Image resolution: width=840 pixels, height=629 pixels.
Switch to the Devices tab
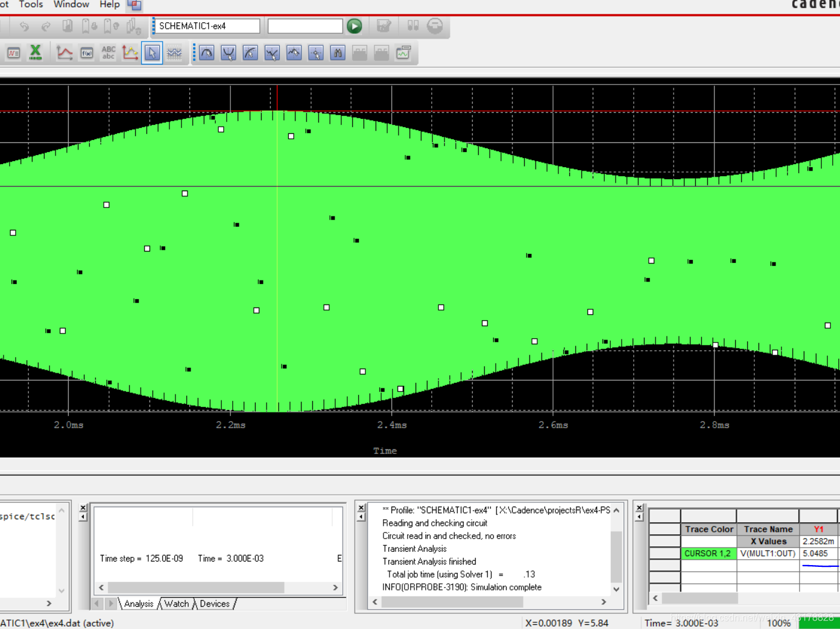coord(215,604)
